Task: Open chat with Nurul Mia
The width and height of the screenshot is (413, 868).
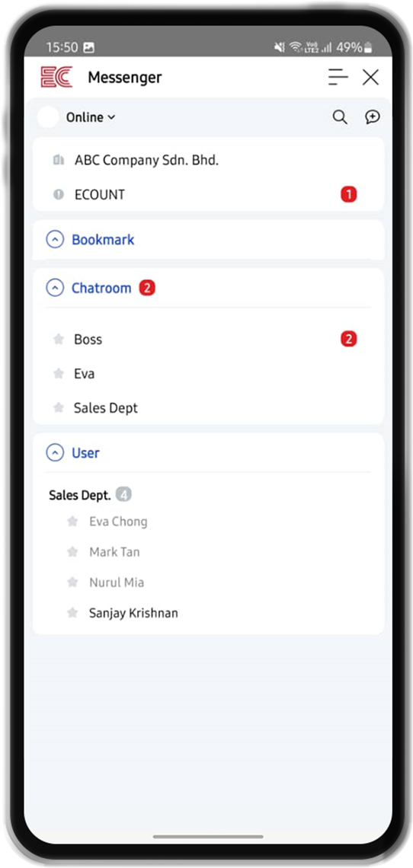Action: 209,582
